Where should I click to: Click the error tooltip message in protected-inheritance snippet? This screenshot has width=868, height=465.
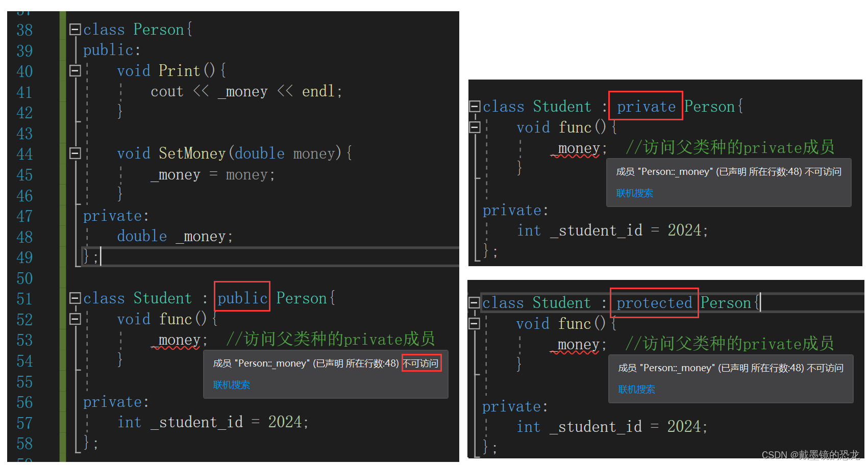(731, 368)
